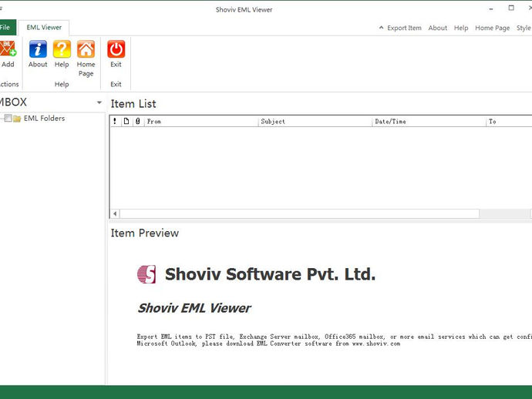
Task: Click the document type column header icon
Action: pyautogui.click(x=126, y=121)
